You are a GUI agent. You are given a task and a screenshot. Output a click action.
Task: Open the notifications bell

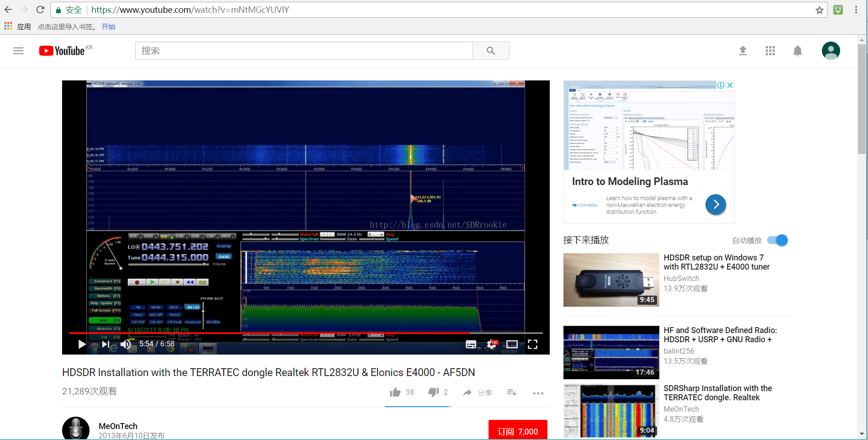[798, 51]
